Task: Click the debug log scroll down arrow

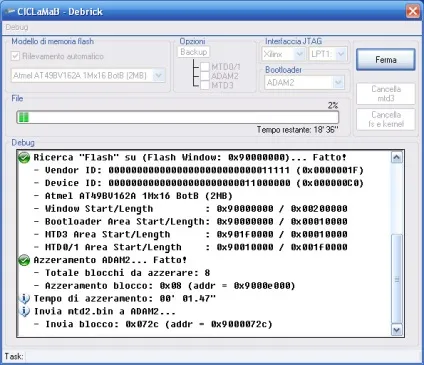Action: click(397, 330)
